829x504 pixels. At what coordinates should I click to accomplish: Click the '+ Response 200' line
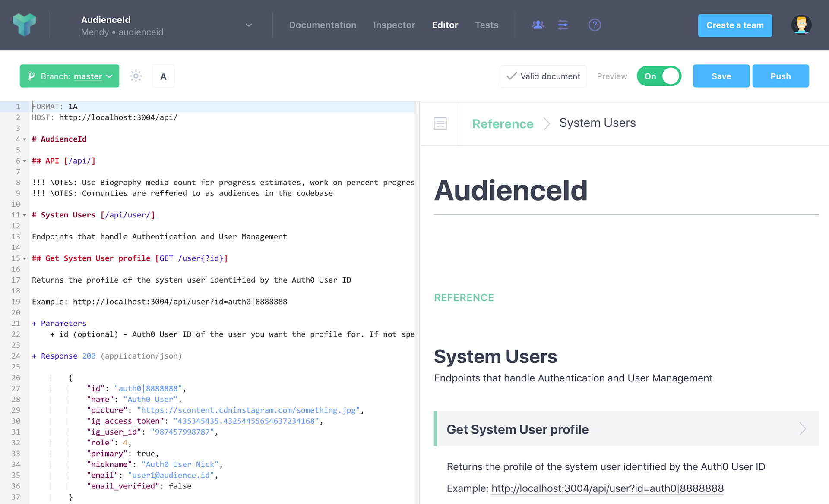(107, 356)
